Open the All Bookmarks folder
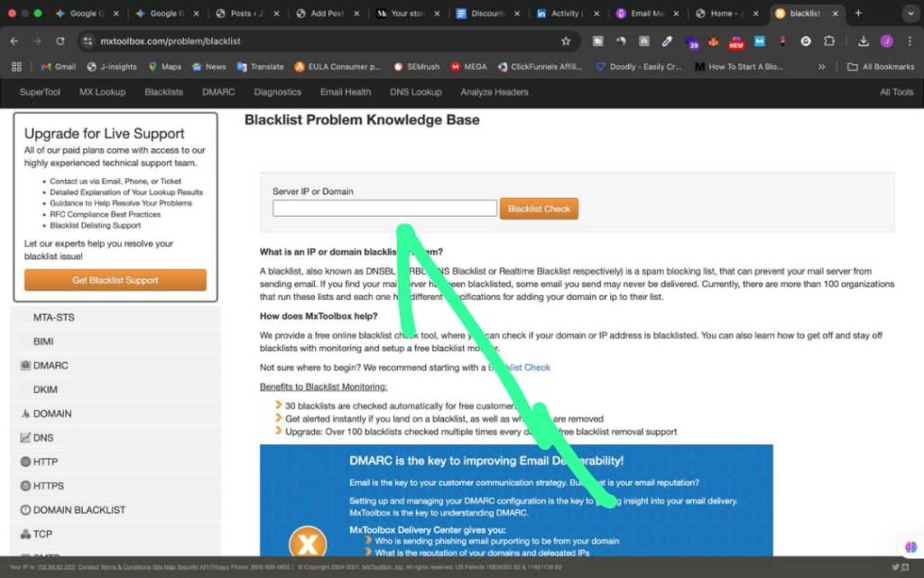Viewport: 924px width, 578px height. click(x=881, y=67)
